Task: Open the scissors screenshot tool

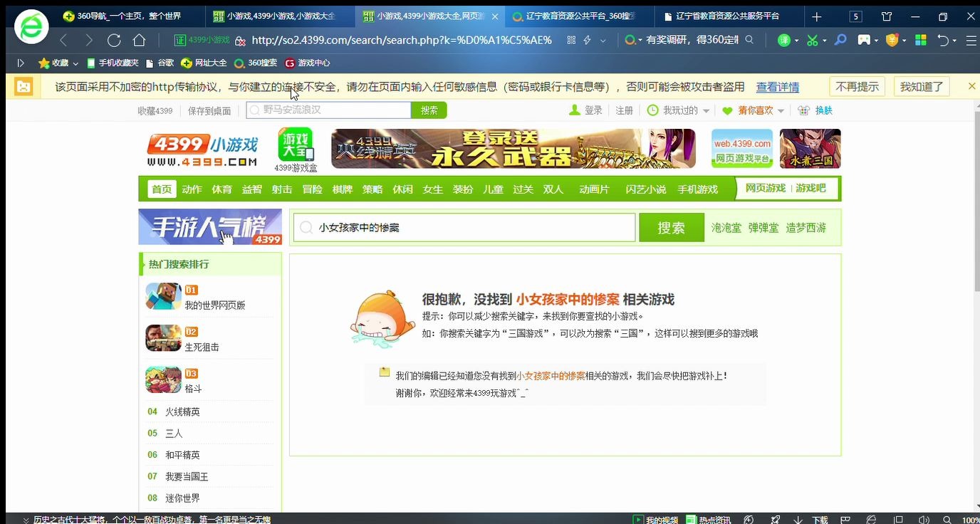Action: [x=812, y=41]
